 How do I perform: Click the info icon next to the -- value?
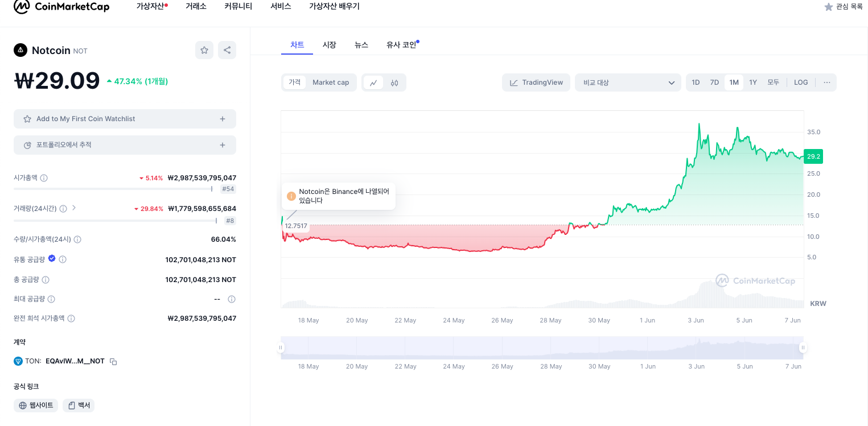click(x=232, y=299)
